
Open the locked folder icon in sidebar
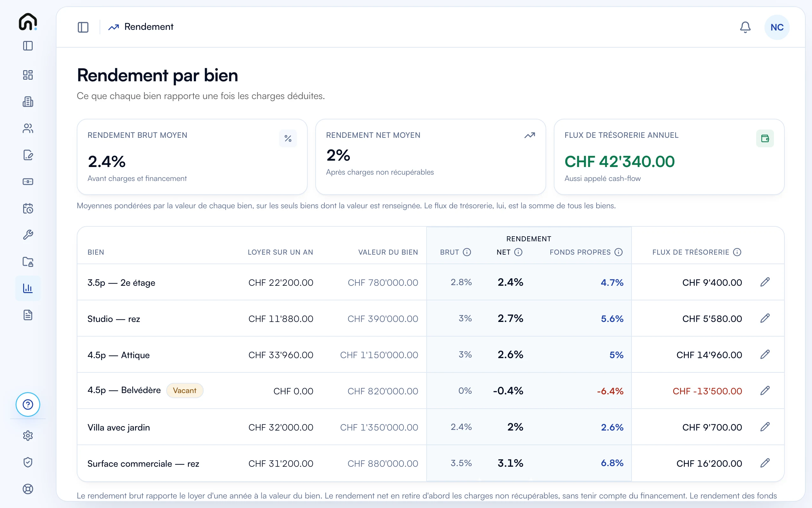(x=28, y=261)
